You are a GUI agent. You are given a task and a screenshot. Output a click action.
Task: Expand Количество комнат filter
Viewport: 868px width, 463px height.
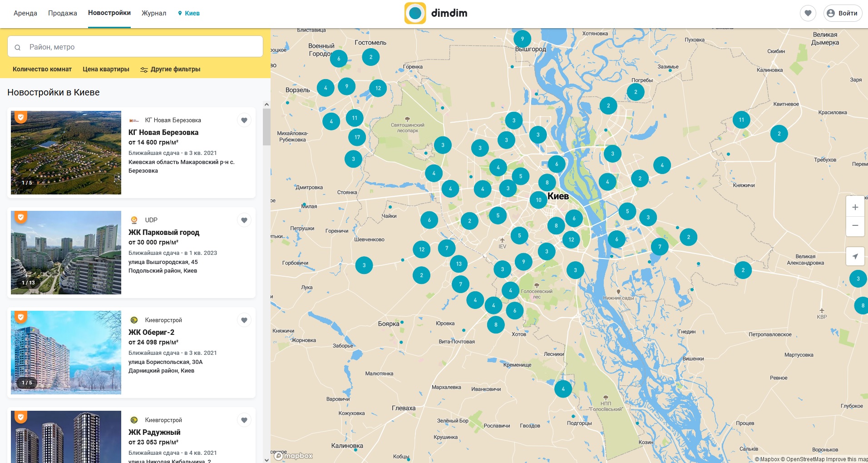[x=42, y=69]
